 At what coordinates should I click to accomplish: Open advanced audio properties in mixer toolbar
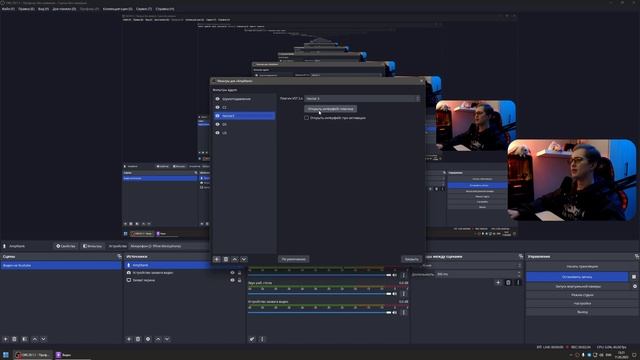(252, 339)
